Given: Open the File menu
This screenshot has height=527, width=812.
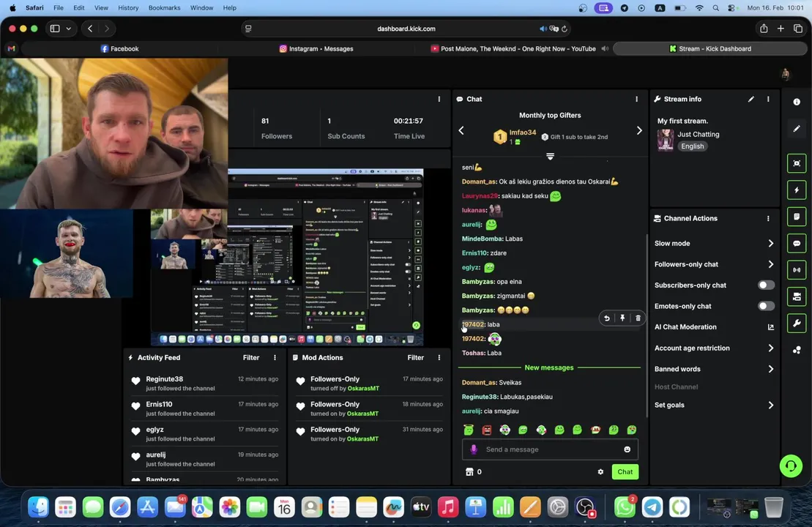Looking at the screenshot, I should (59, 8).
